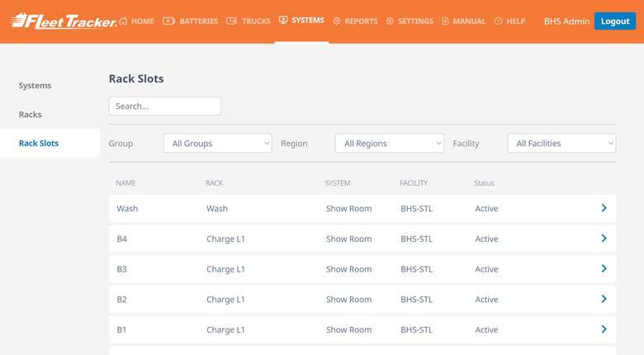The height and width of the screenshot is (355, 644).
Task: Click the Help nav item
Action: (x=509, y=21)
